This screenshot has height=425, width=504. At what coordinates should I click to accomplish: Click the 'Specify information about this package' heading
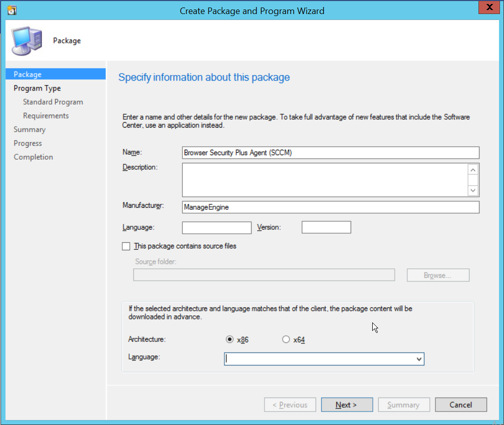(x=204, y=77)
